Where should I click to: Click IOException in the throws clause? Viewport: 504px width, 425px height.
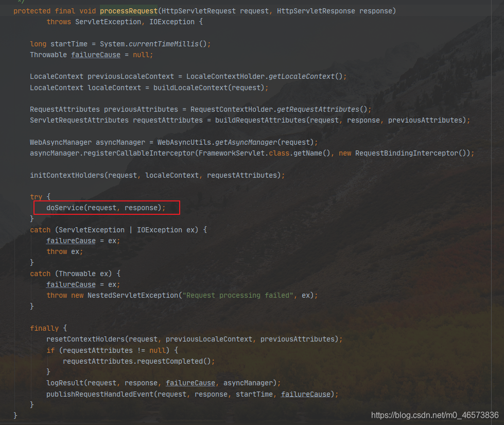click(171, 22)
